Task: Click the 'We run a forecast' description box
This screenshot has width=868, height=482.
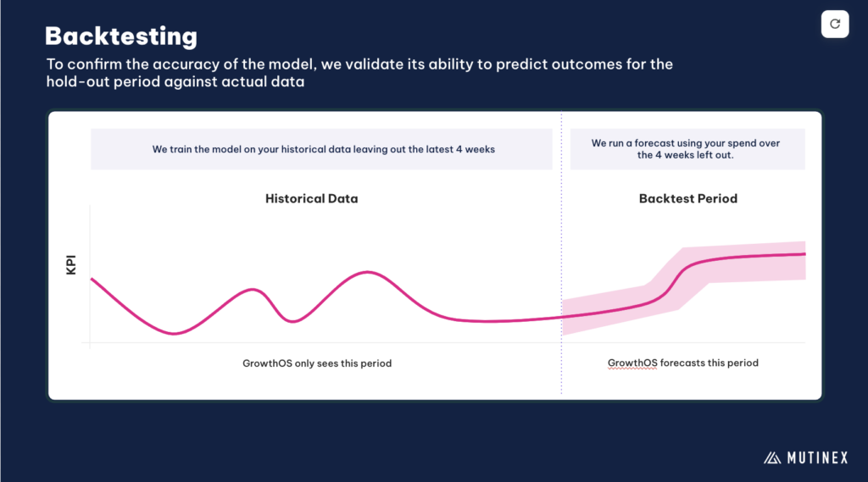Action: click(687, 149)
